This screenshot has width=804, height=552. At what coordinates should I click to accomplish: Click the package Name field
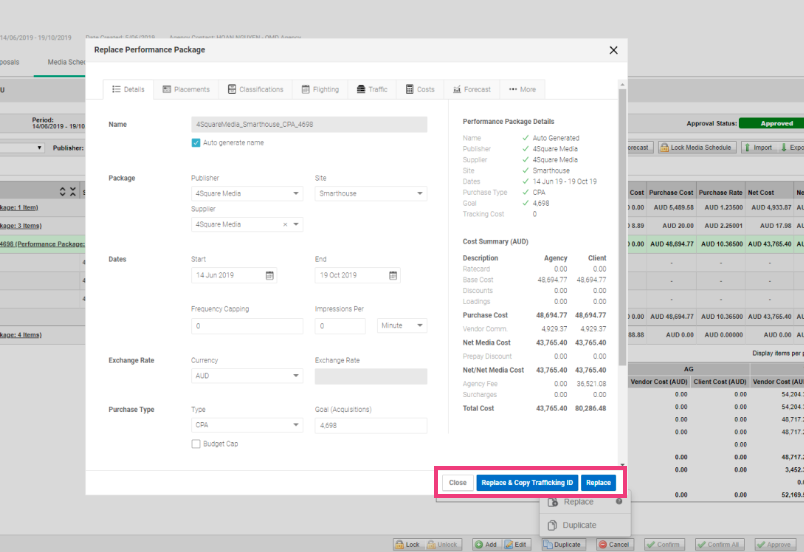[309, 125]
